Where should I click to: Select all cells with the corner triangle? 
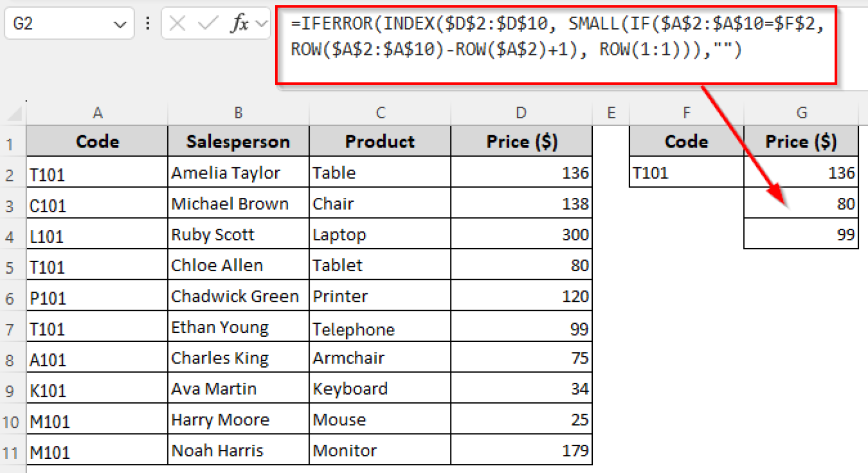pyautogui.click(x=12, y=112)
